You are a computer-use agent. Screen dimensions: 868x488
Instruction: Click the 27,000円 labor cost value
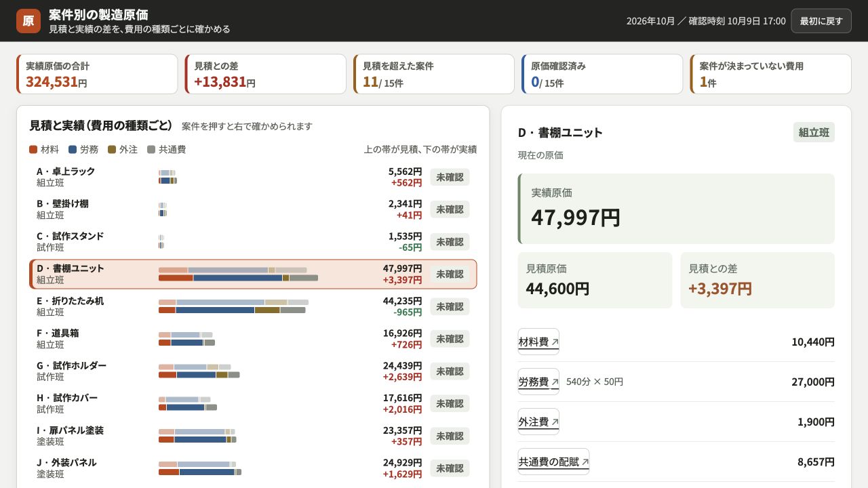click(813, 382)
